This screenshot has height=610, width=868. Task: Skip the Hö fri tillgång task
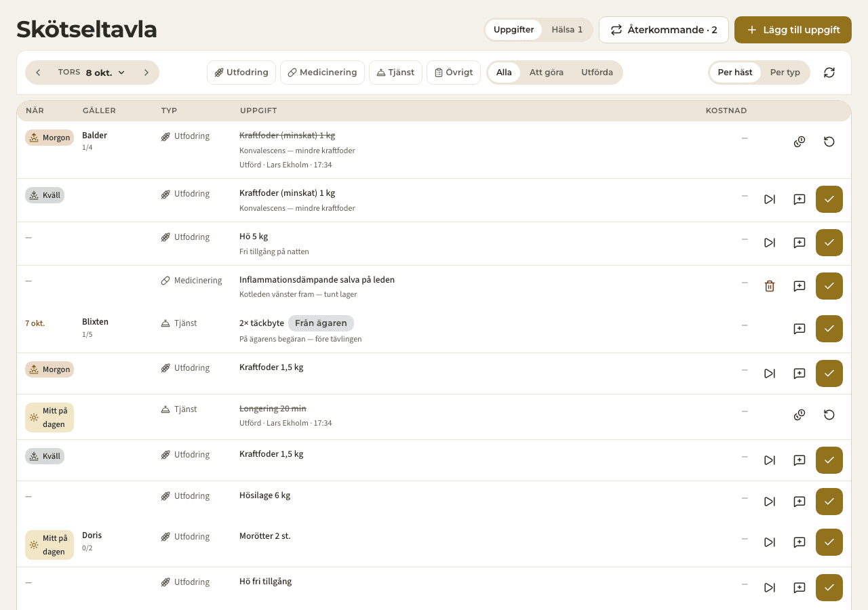[770, 588]
